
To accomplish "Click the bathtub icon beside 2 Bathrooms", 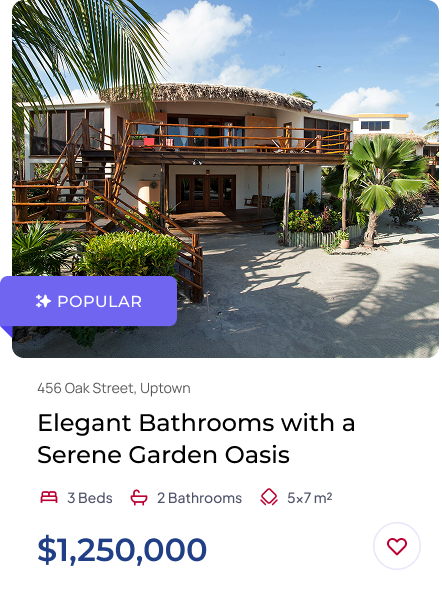I will click(x=139, y=498).
